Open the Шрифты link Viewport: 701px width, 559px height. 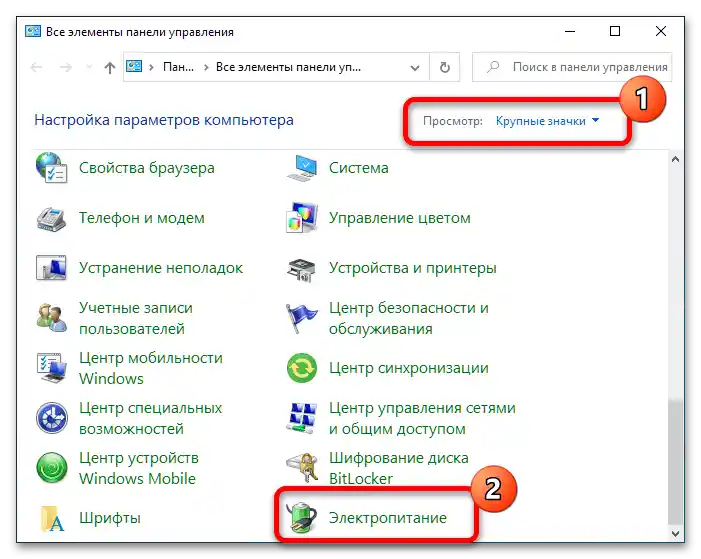(110, 518)
